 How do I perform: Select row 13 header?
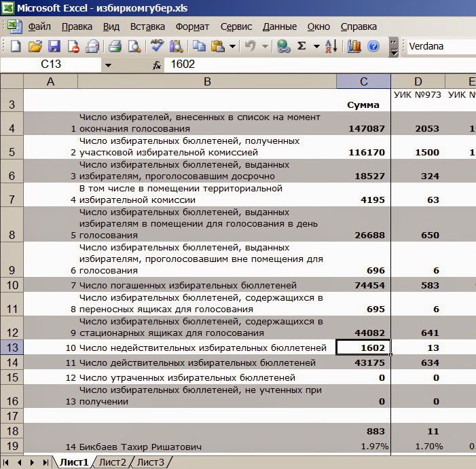pyautogui.click(x=12, y=348)
